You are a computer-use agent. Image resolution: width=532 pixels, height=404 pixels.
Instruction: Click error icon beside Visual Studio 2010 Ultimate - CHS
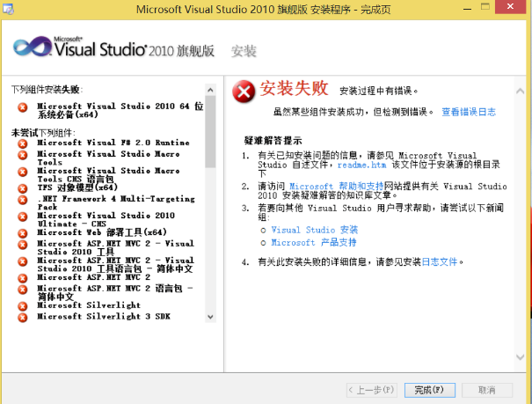(23, 217)
